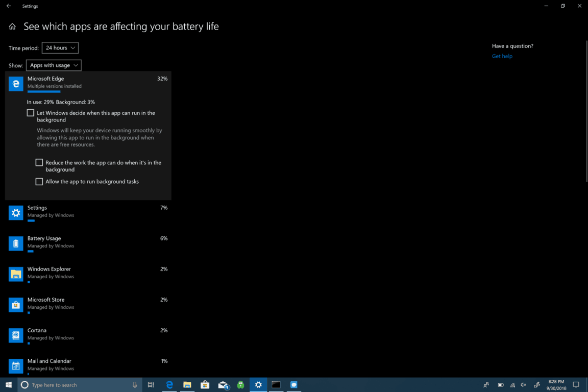Viewport: 588px width, 392px height.
Task: Click the Microsoft Edge app icon
Action: click(x=16, y=84)
